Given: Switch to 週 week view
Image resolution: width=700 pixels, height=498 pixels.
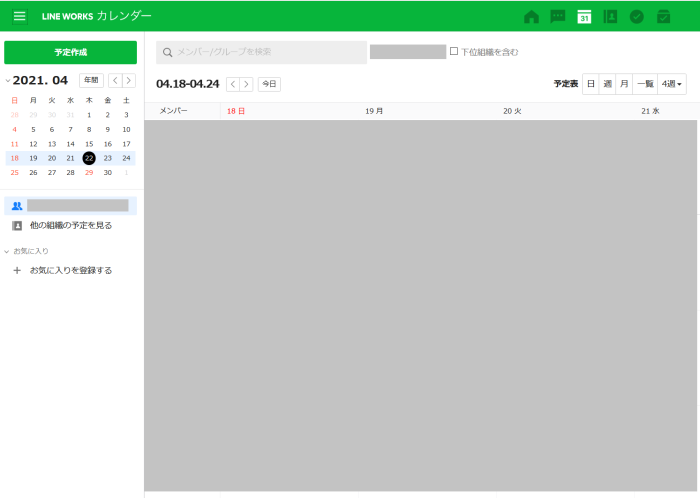Looking at the screenshot, I should 607,84.
